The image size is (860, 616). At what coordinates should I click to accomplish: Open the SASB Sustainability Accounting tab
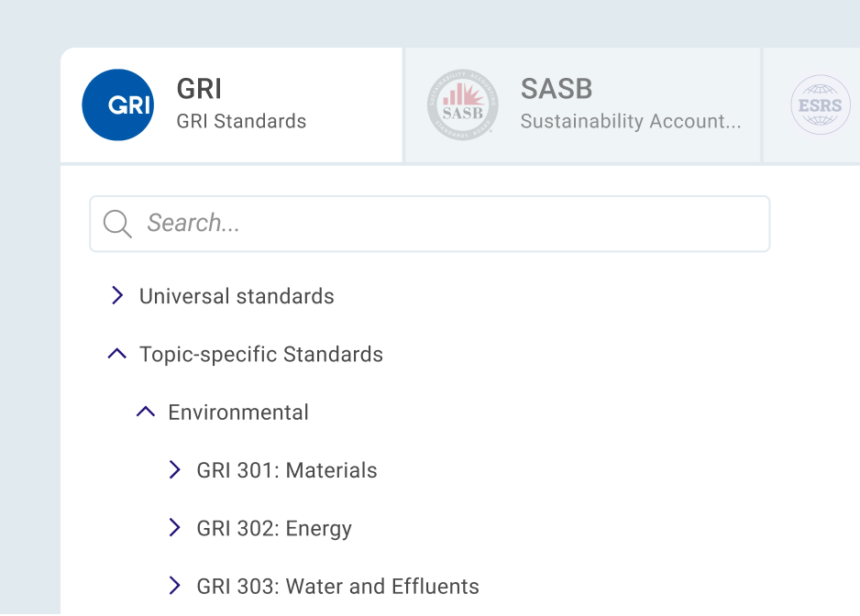[x=583, y=104]
